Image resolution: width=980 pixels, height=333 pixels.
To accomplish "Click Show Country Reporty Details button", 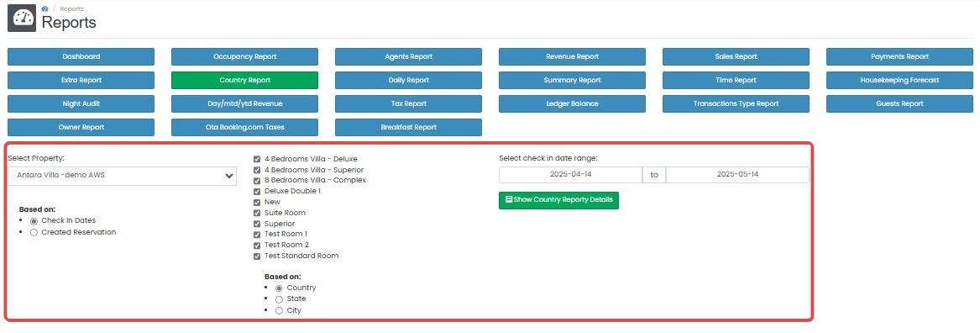I will click(558, 200).
